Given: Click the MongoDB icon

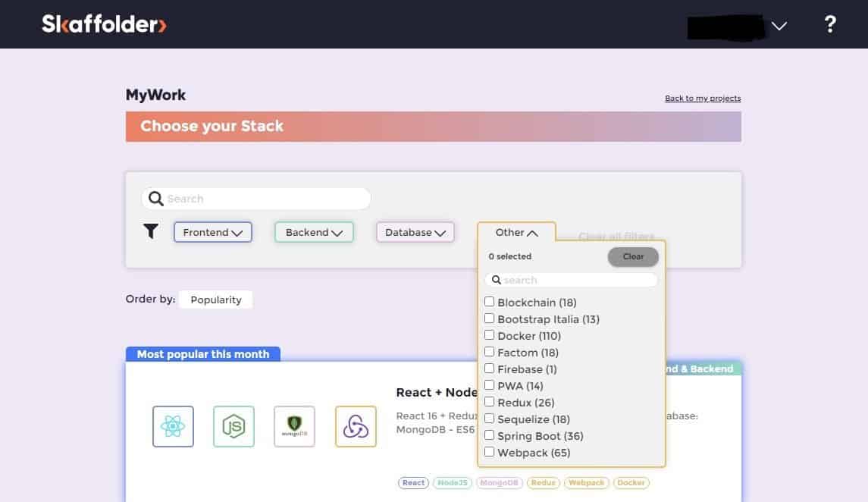Looking at the screenshot, I should click(294, 426).
